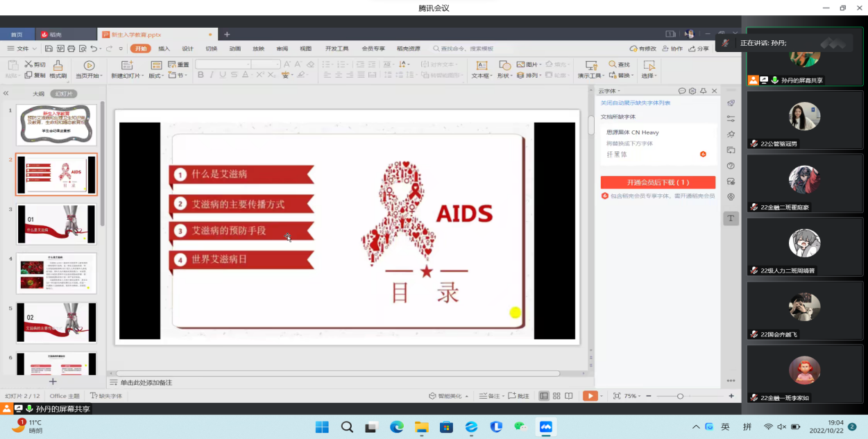
Task: Click the Share (分享) button
Action: 699,49
